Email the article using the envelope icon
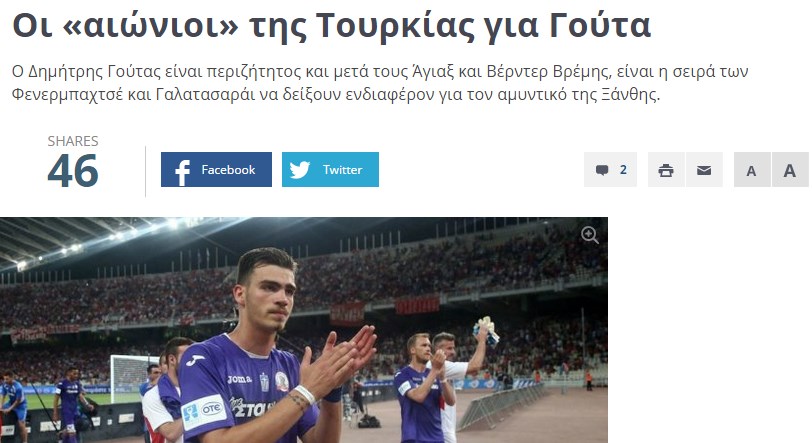The width and height of the screenshot is (812, 443). coord(704,169)
